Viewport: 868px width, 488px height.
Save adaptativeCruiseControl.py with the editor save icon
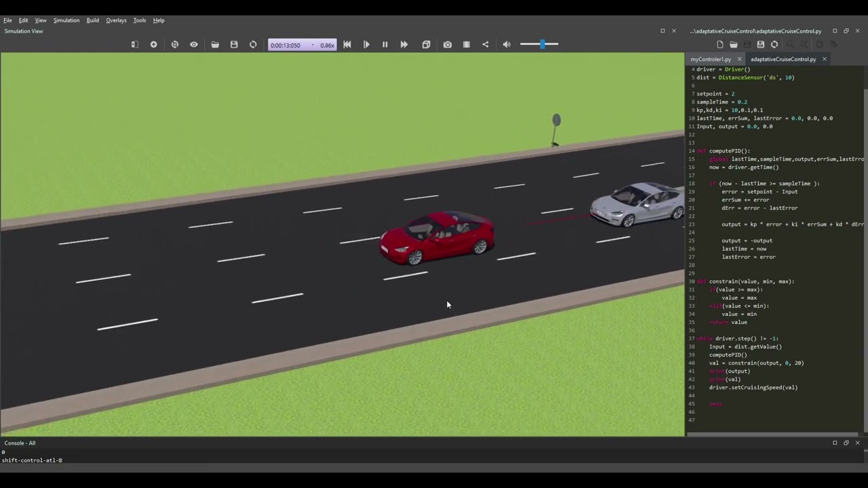pyautogui.click(x=761, y=44)
